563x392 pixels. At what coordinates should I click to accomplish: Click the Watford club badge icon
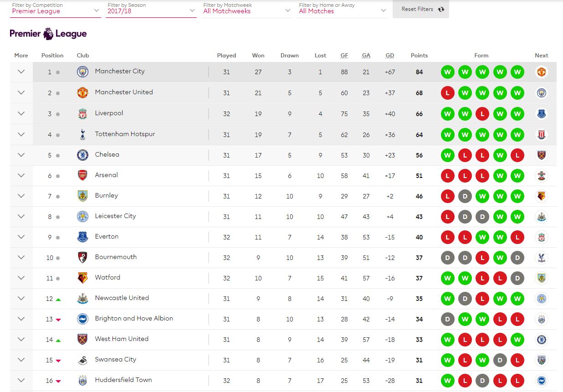point(82,278)
